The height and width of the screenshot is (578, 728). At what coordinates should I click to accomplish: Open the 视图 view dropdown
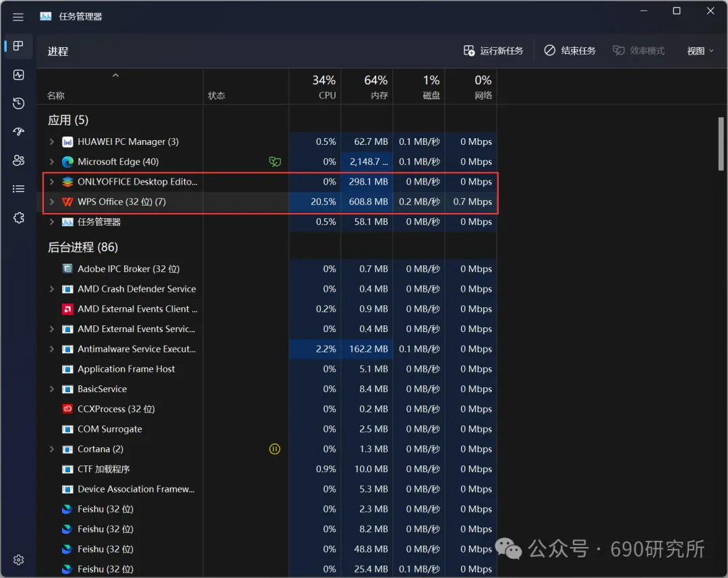pos(700,51)
